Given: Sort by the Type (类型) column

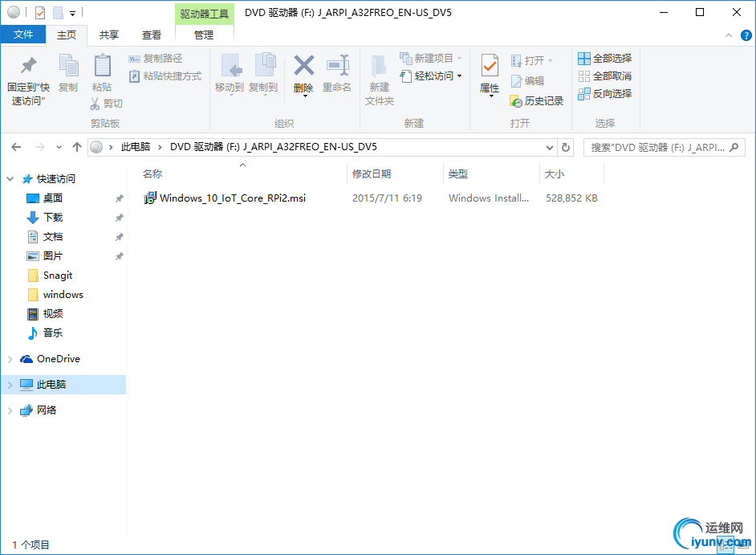Looking at the screenshot, I should click(x=491, y=173).
